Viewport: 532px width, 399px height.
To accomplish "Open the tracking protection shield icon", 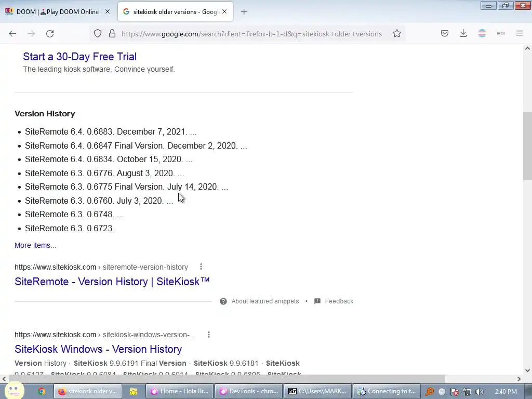I will point(98,34).
